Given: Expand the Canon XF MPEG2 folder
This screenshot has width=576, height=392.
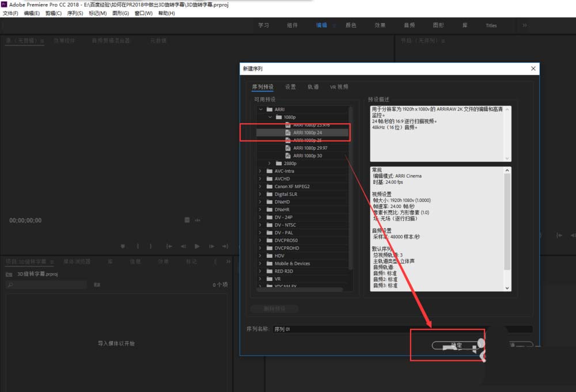Looking at the screenshot, I should pos(259,186).
